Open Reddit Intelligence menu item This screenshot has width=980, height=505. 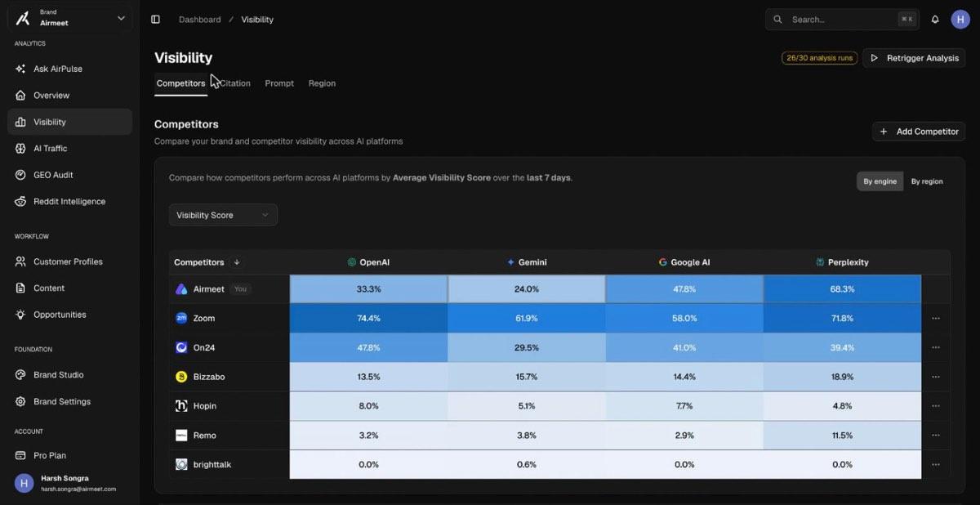69,201
